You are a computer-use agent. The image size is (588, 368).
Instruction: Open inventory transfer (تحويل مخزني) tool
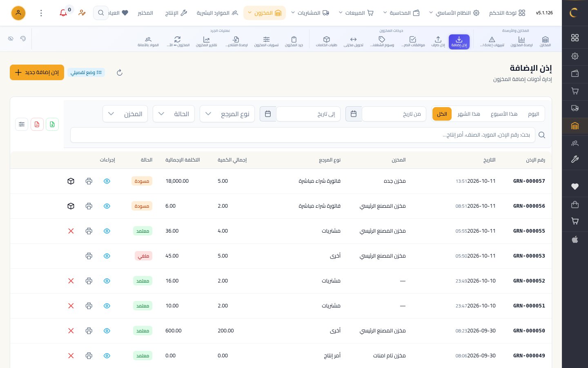[x=354, y=41]
